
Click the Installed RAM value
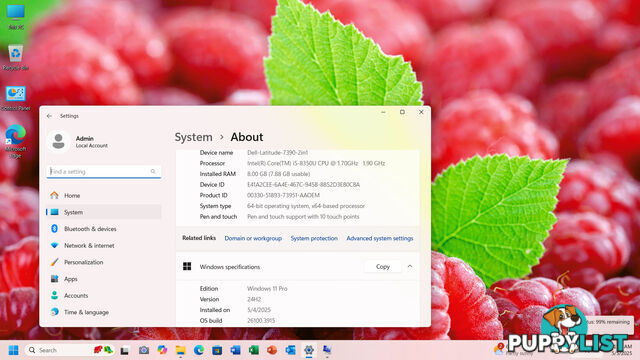278,174
